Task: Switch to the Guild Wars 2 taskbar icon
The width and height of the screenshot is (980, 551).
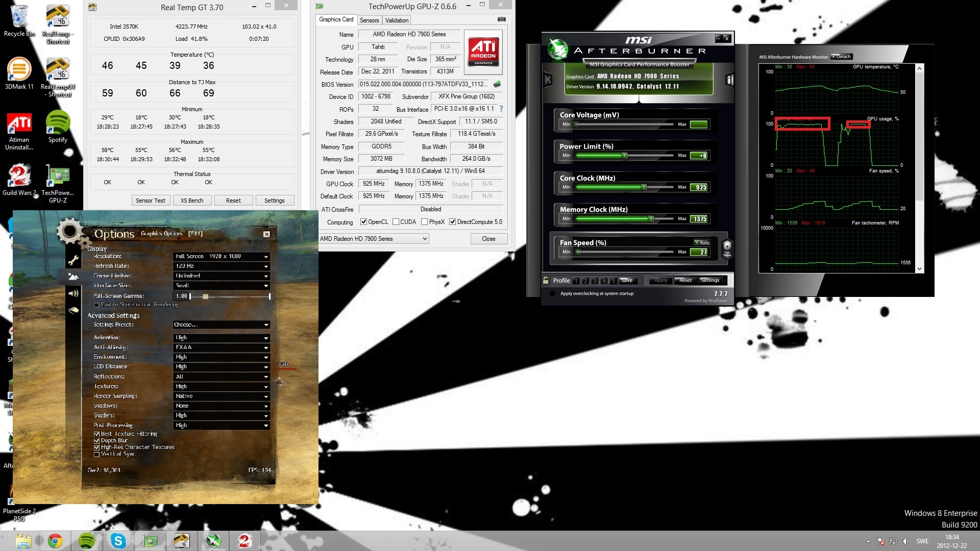Action: coord(245,541)
